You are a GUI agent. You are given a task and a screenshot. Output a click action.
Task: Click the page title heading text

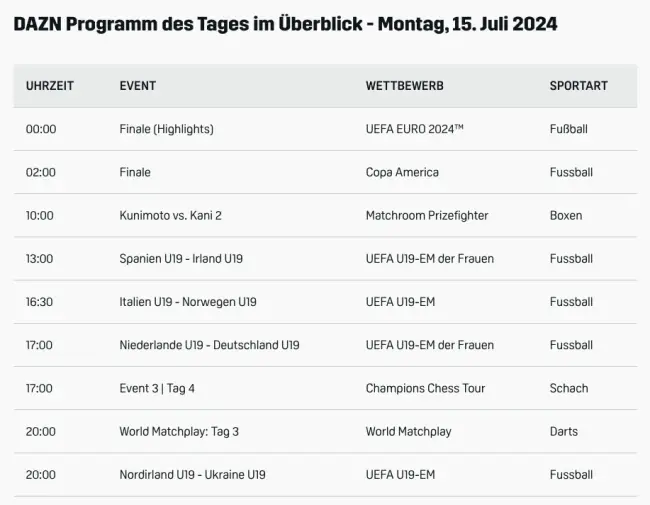point(285,24)
